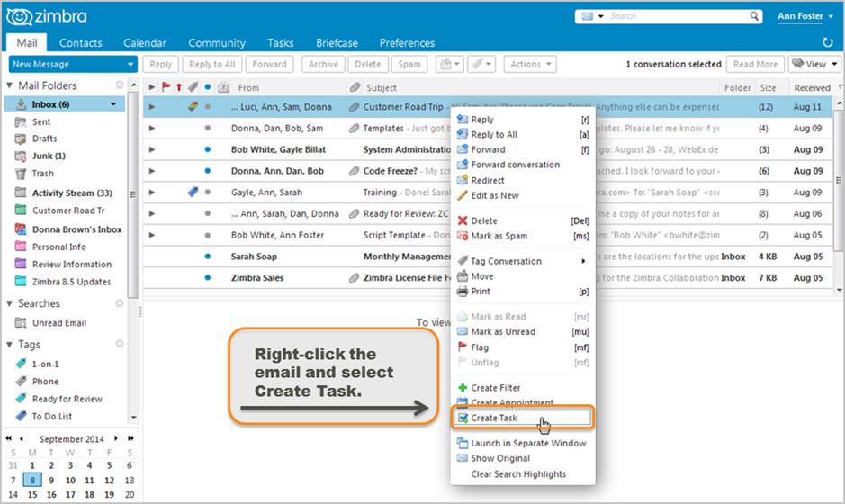Click the attachment column header paperclip
The height and width of the screenshot is (504, 845).
(354, 86)
